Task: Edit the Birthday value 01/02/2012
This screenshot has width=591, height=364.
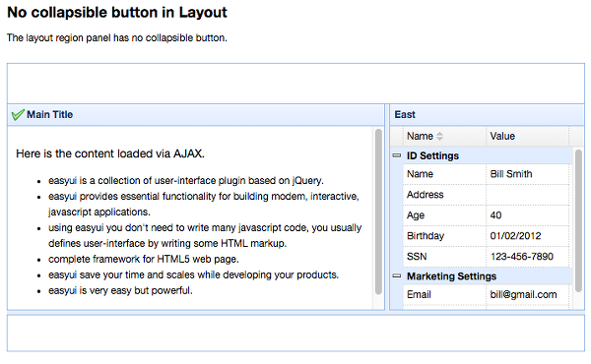Action: pyautogui.click(x=527, y=236)
